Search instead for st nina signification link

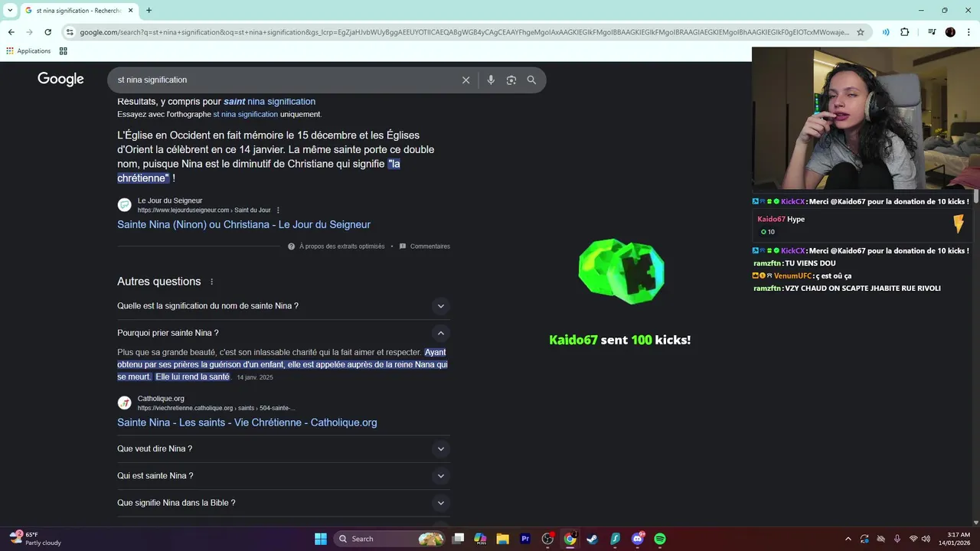[245, 114]
